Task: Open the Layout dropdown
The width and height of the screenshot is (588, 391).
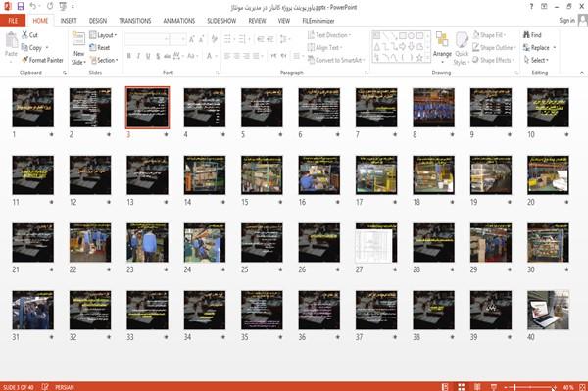Action: click(x=103, y=35)
